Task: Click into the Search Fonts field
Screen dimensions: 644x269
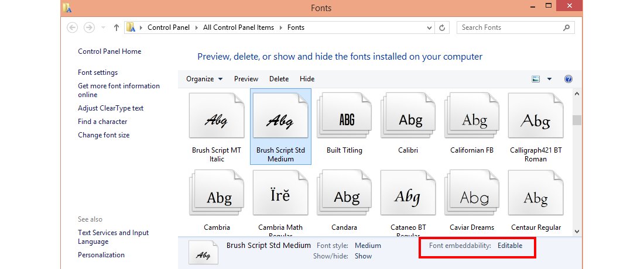Action: tap(509, 27)
